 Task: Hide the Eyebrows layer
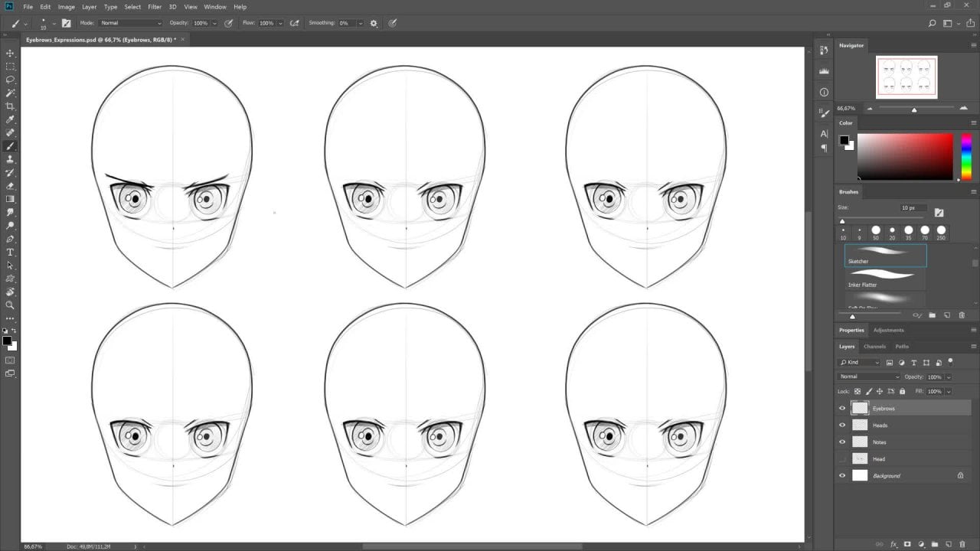pyautogui.click(x=842, y=408)
